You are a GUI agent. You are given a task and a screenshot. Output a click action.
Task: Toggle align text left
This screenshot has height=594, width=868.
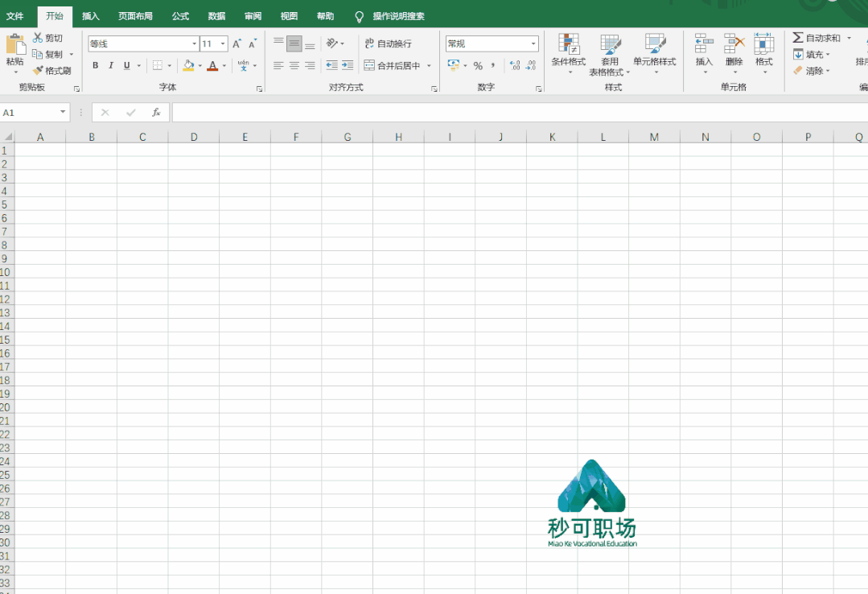click(x=278, y=65)
